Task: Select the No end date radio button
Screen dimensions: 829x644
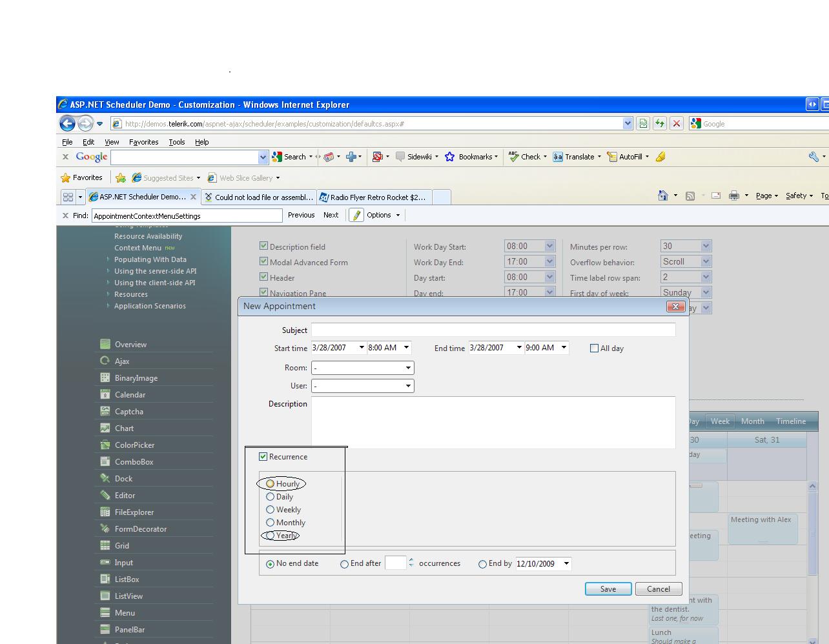Action: pyautogui.click(x=271, y=564)
